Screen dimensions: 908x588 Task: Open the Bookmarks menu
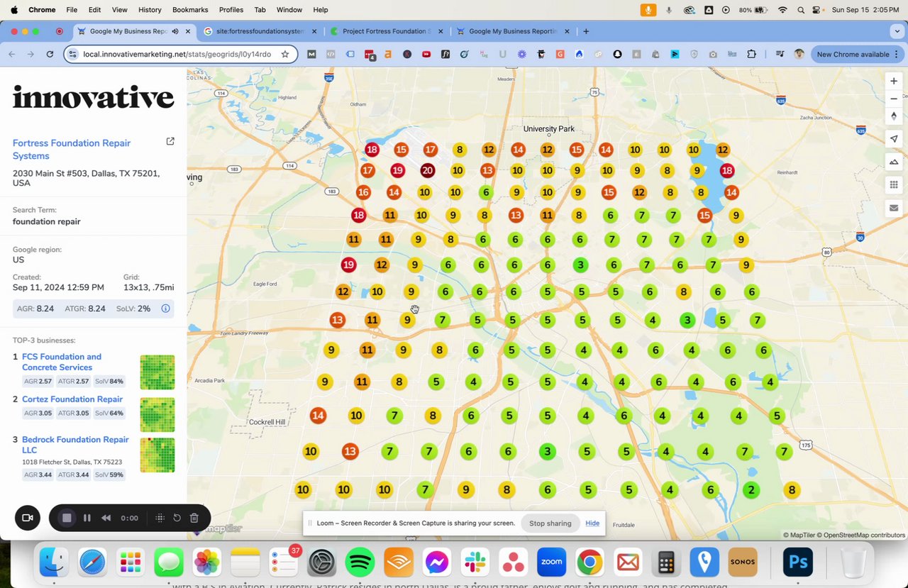coord(190,10)
